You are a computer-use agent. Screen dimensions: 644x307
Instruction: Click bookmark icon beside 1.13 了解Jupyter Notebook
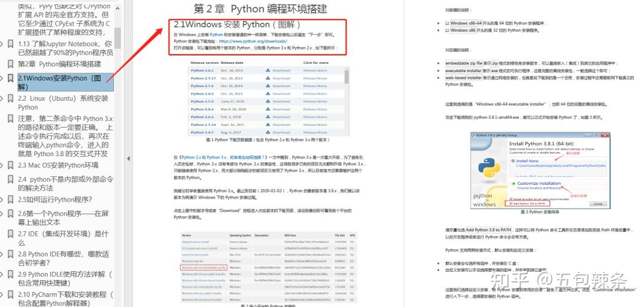click(x=10, y=44)
